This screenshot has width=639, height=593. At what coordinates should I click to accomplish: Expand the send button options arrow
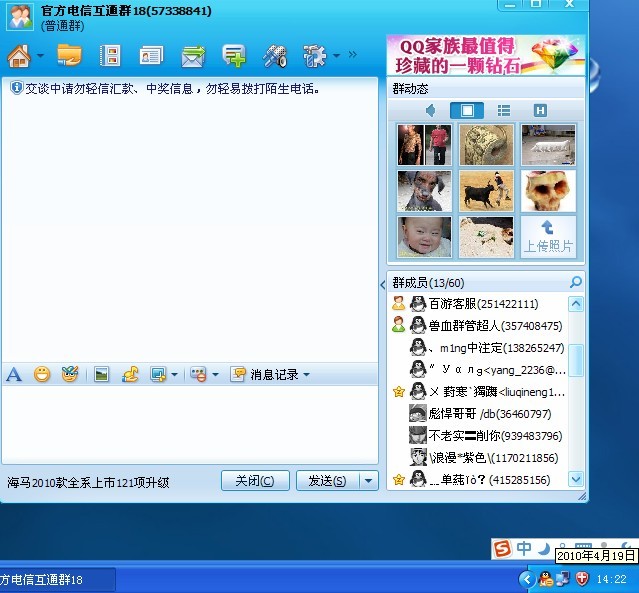pyautogui.click(x=369, y=481)
